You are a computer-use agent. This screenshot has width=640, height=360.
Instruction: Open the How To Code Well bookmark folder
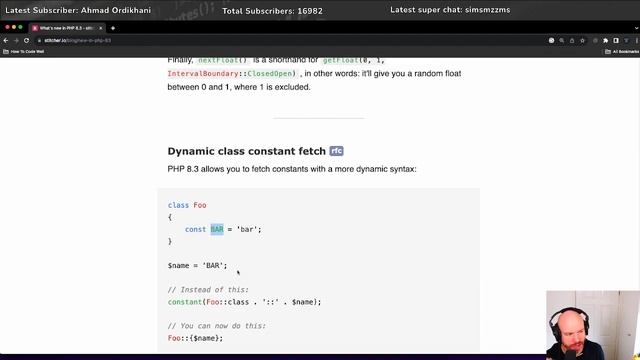point(24,51)
